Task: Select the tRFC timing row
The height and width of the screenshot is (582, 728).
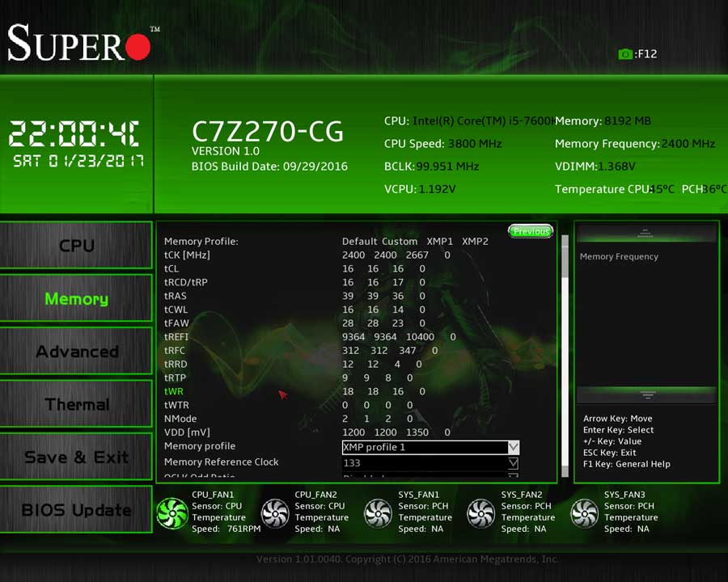Action: 301,350
